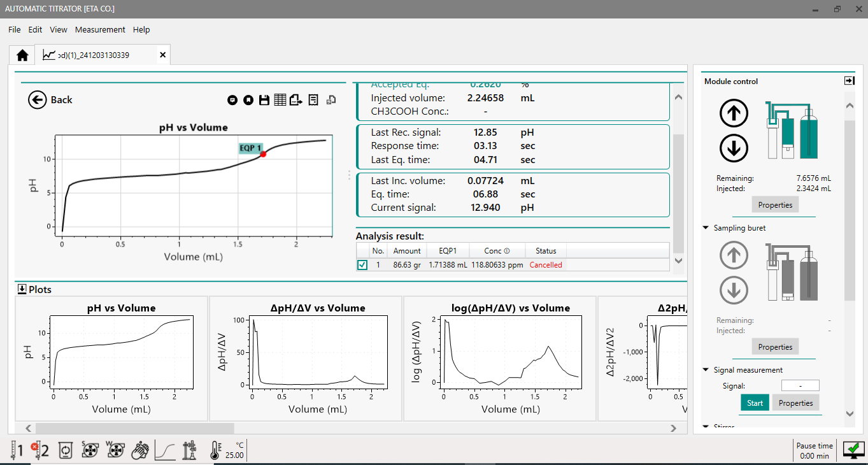This screenshot has width=868, height=465.
Task: Click the hand wash icon in status bar
Action: click(x=139, y=451)
